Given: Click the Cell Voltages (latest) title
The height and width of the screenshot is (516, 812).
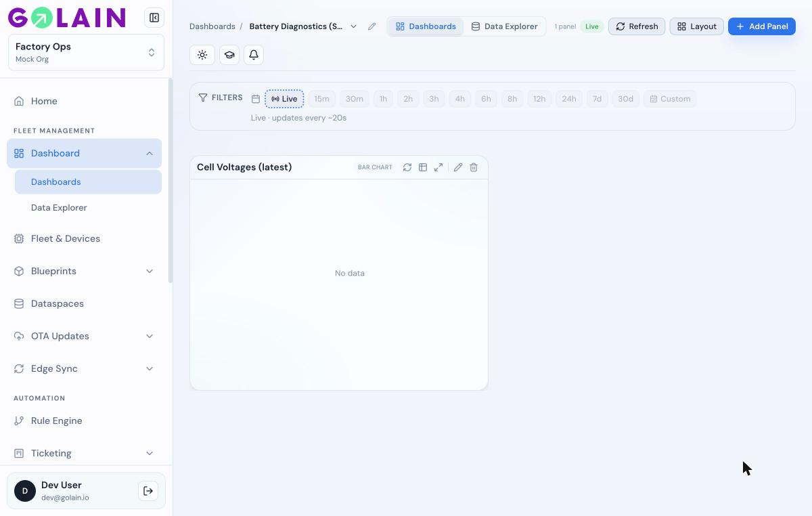Looking at the screenshot, I should tap(244, 167).
